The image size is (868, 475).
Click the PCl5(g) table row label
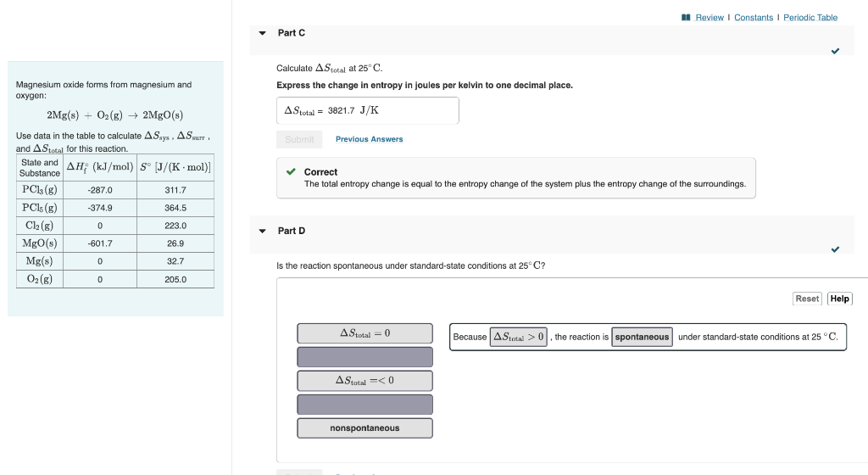[x=39, y=208]
